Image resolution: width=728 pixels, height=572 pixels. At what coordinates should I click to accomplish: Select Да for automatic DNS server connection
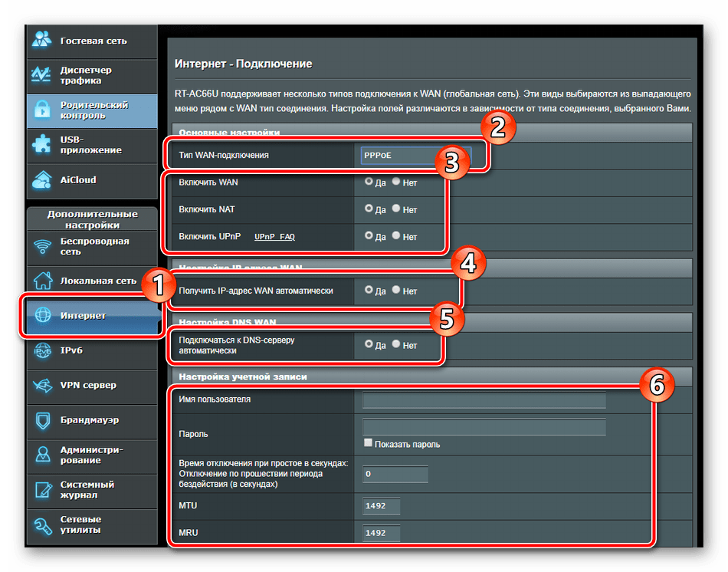[x=369, y=344]
